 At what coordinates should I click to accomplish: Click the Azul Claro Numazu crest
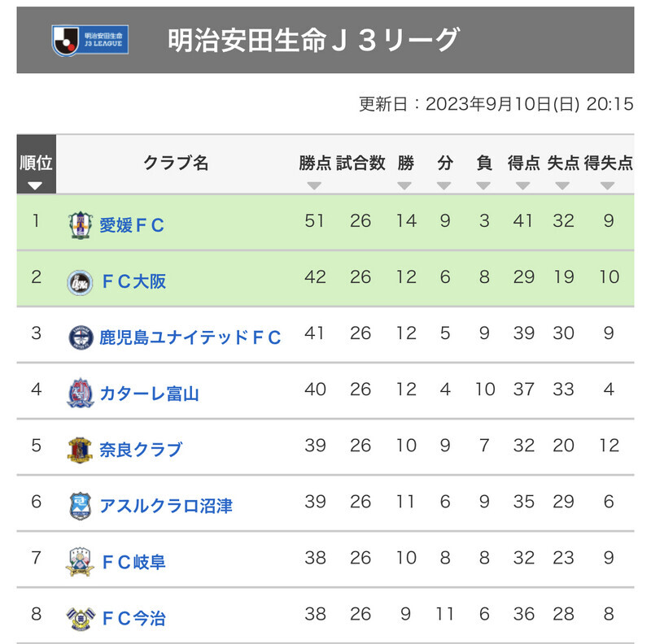[x=80, y=506]
